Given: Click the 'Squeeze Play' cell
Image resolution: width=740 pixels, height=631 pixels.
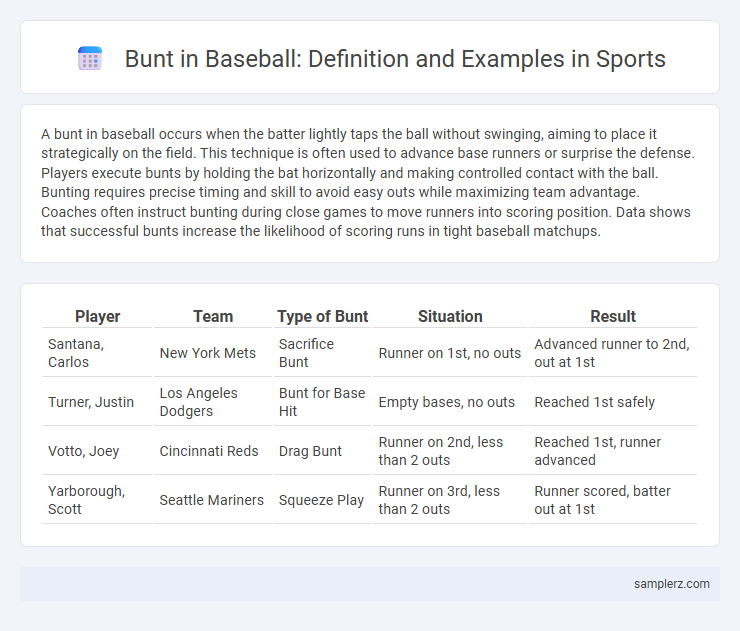Looking at the screenshot, I should 322,500.
